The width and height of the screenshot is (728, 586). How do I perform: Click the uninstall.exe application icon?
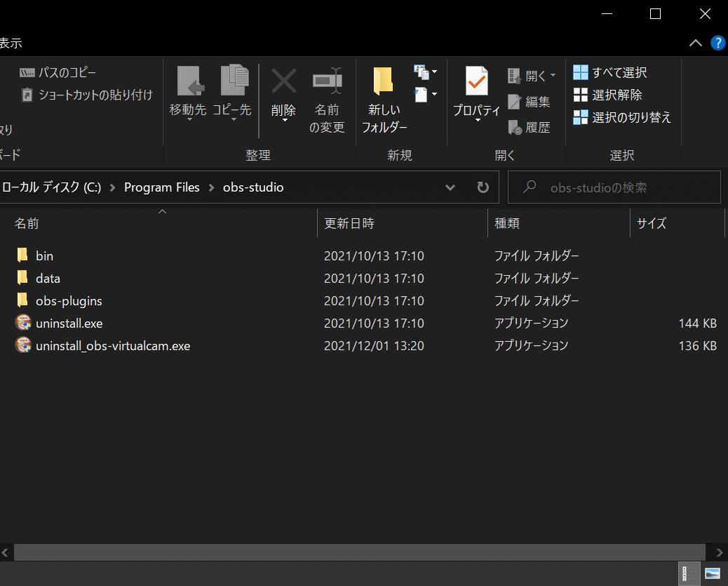click(x=23, y=322)
